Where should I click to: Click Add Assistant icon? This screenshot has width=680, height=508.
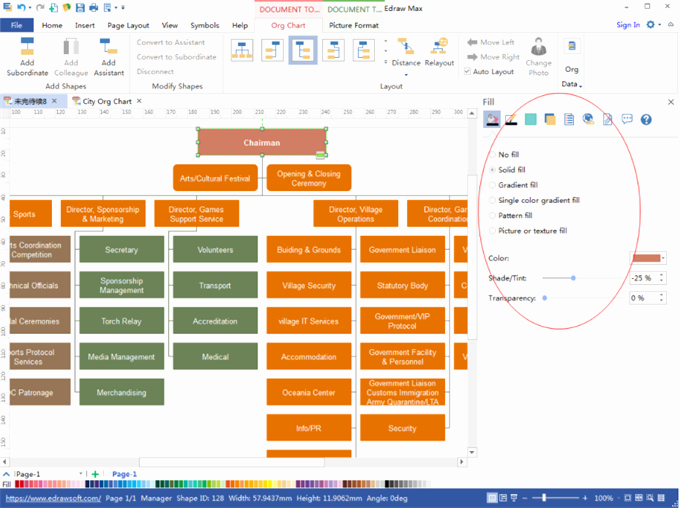pyautogui.click(x=108, y=46)
